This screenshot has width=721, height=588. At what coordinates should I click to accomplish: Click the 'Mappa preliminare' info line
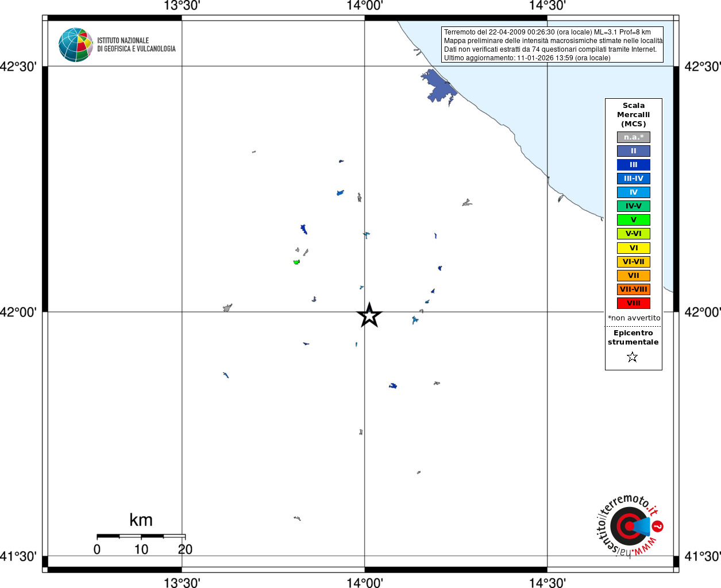pyautogui.click(x=553, y=41)
